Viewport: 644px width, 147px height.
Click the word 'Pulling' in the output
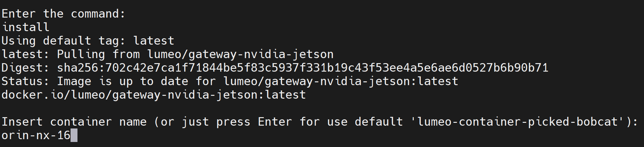point(81,54)
